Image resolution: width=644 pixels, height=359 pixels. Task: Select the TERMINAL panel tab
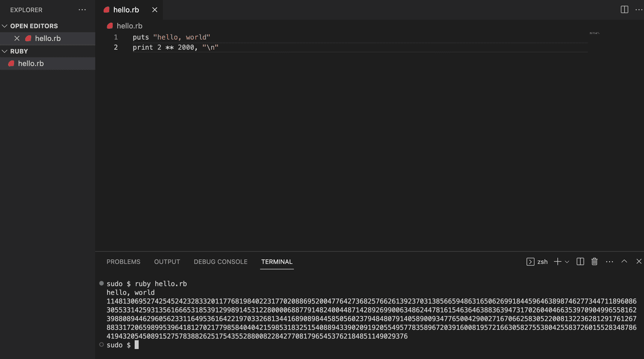click(277, 262)
